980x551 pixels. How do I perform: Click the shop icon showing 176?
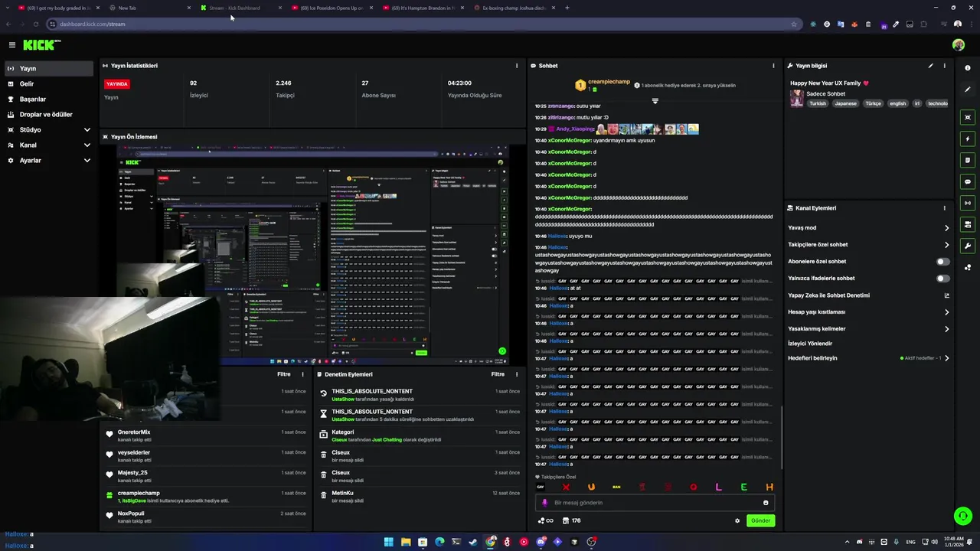click(x=571, y=520)
